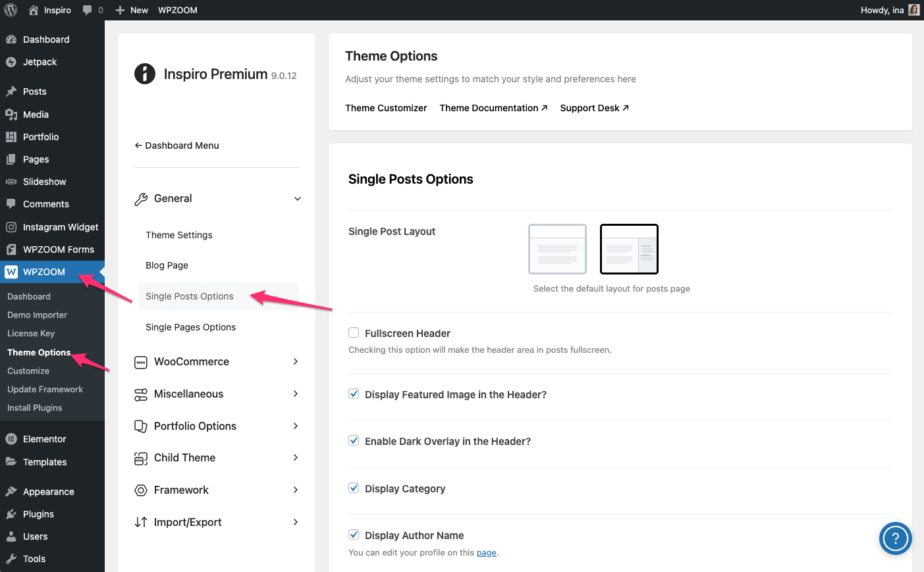Click the WooCommerce icon in options menu

tap(141, 362)
